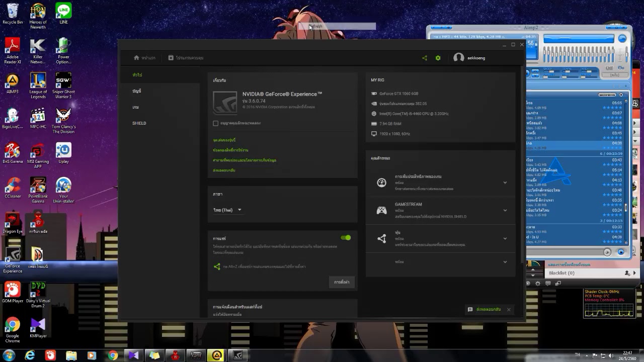The width and height of the screenshot is (644, 362).
Task: Click the Windows Start button
Action: pos(9,355)
